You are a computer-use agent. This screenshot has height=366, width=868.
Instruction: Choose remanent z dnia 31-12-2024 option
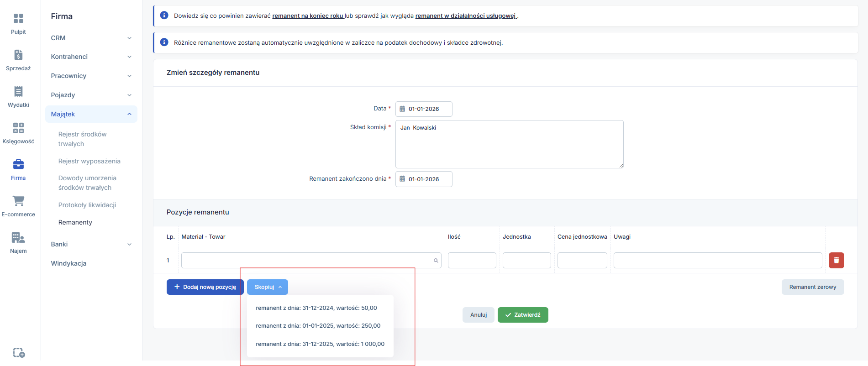coord(316,308)
